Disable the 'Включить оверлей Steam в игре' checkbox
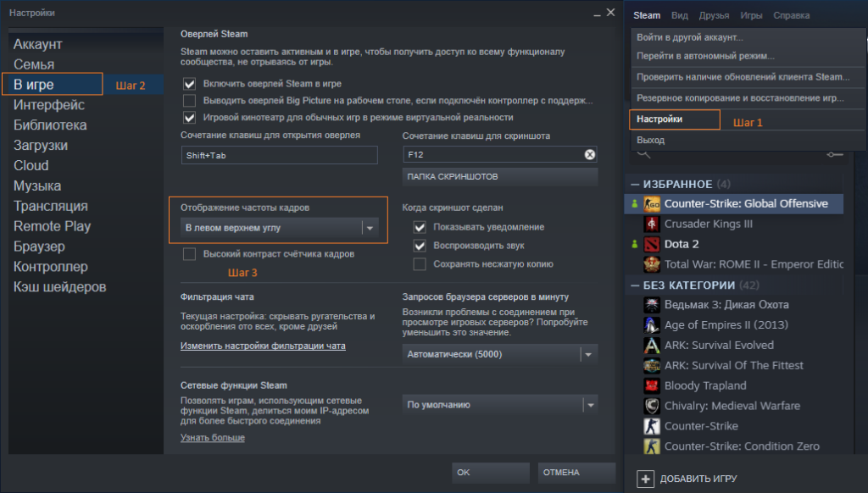Image resolution: width=868 pixels, height=493 pixels. coord(190,84)
